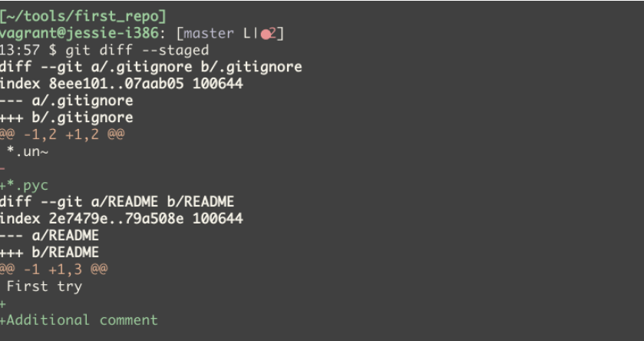The width and height of the screenshot is (644, 341).
Task: Click the @@ -1 +1,3 @@ hunk header
Action: 54,269
